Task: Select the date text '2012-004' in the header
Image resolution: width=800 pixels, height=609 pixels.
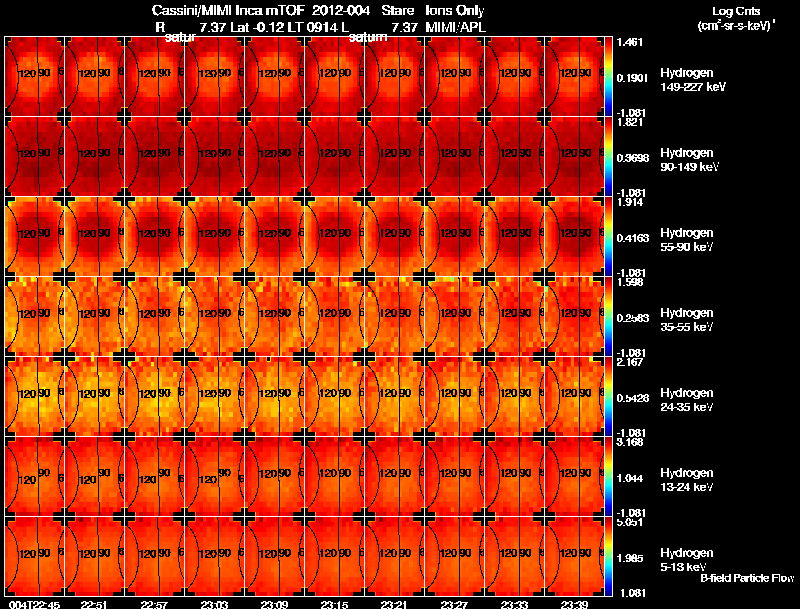Action: click(x=341, y=11)
